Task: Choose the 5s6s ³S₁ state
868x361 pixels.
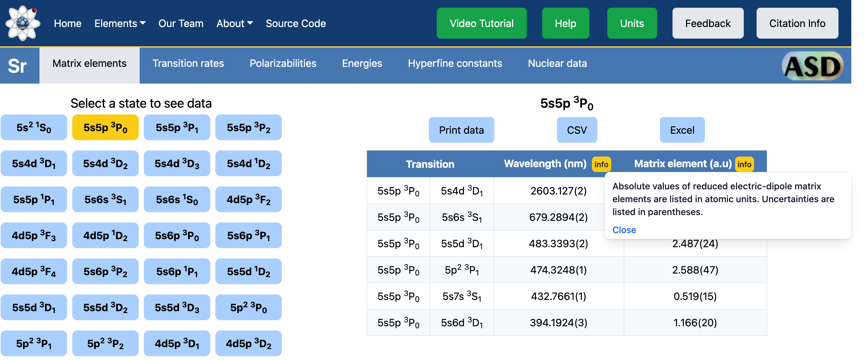Action: click(105, 199)
